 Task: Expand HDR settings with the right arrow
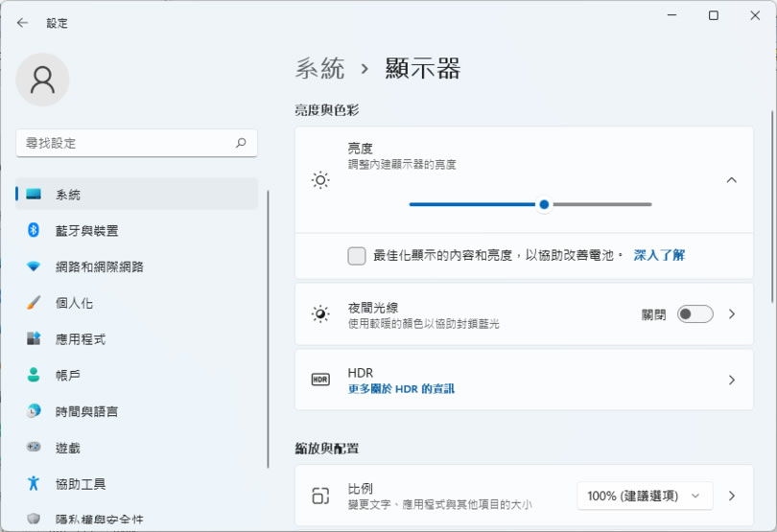[x=731, y=381]
